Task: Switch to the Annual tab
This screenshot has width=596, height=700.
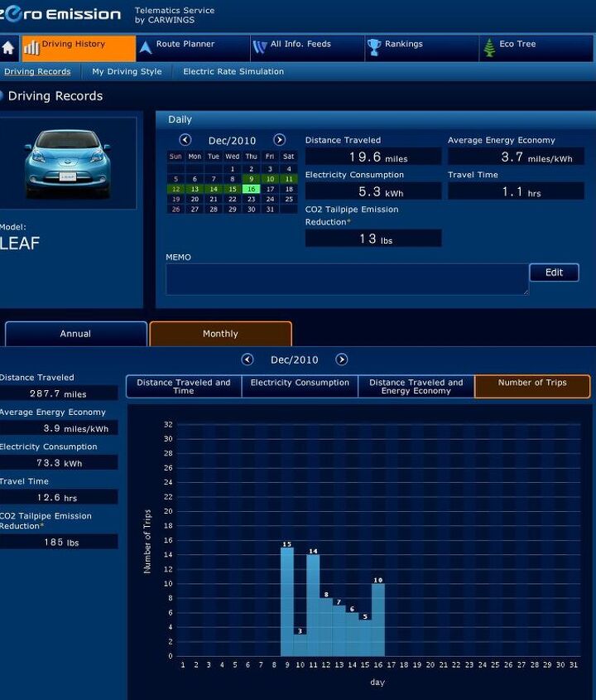Action: 75,334
